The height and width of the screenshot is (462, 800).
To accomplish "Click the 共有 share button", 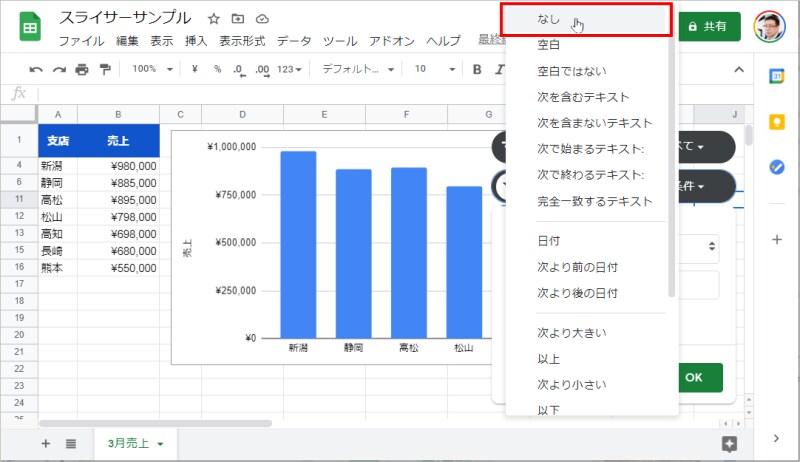I will 709,27.
